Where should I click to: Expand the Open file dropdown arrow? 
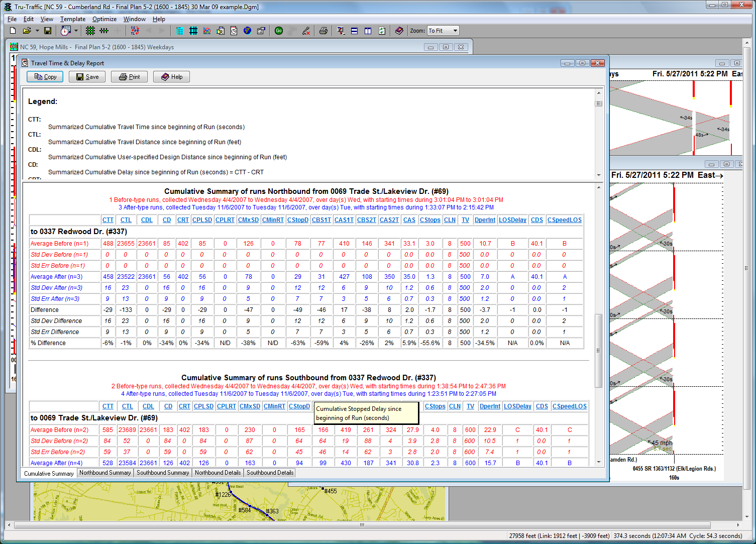[36, 30]
